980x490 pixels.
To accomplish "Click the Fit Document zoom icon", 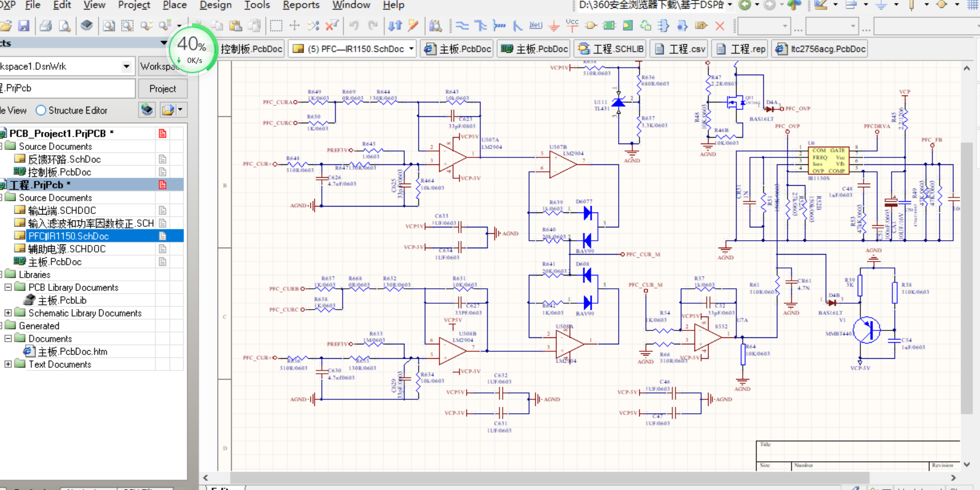I will point(109,26).
